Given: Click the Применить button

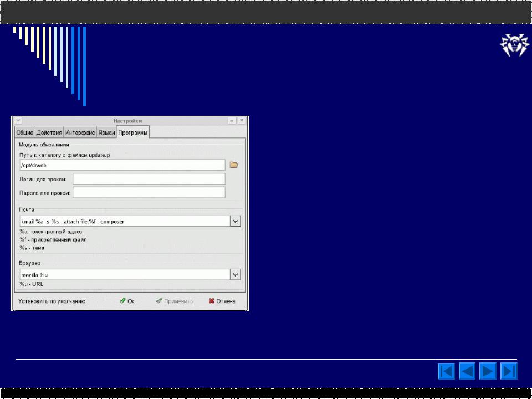Looking at the screenshot, I should coord(175,301).
